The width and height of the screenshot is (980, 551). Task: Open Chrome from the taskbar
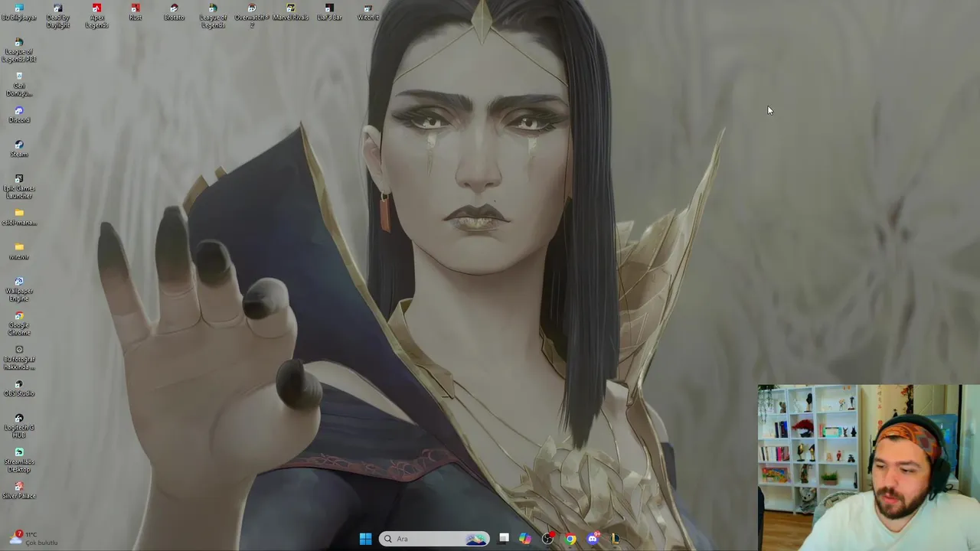[570, 539]
